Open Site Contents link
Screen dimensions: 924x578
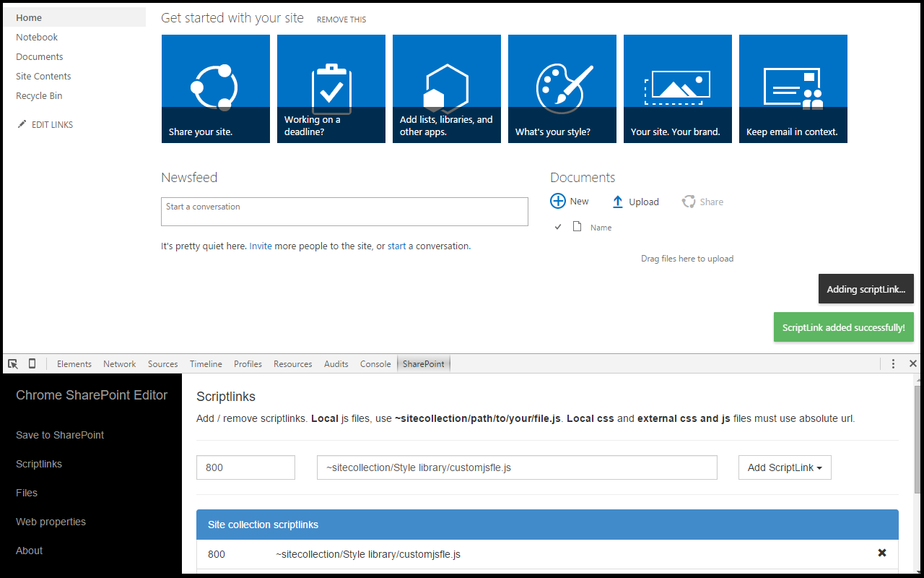point(43,76)
